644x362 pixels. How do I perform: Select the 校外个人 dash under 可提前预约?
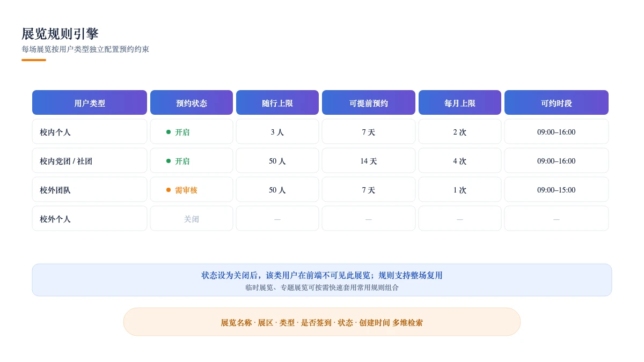coord(369,218)
